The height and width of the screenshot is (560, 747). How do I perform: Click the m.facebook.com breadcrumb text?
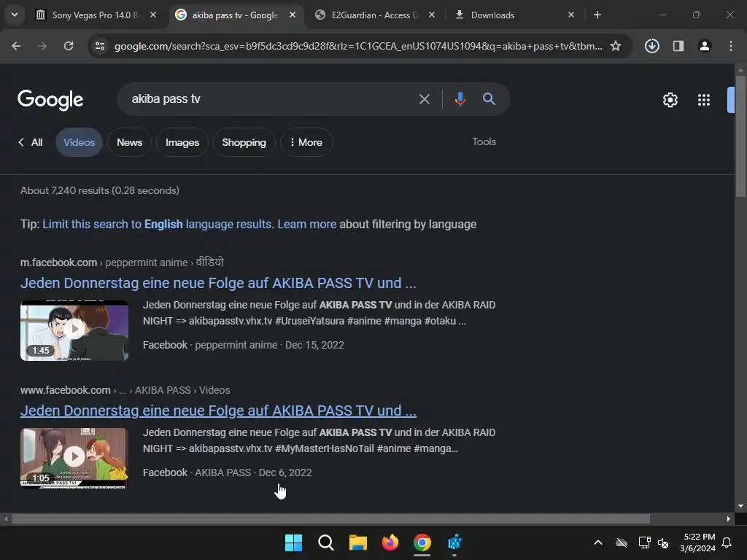tap(58, 262)
